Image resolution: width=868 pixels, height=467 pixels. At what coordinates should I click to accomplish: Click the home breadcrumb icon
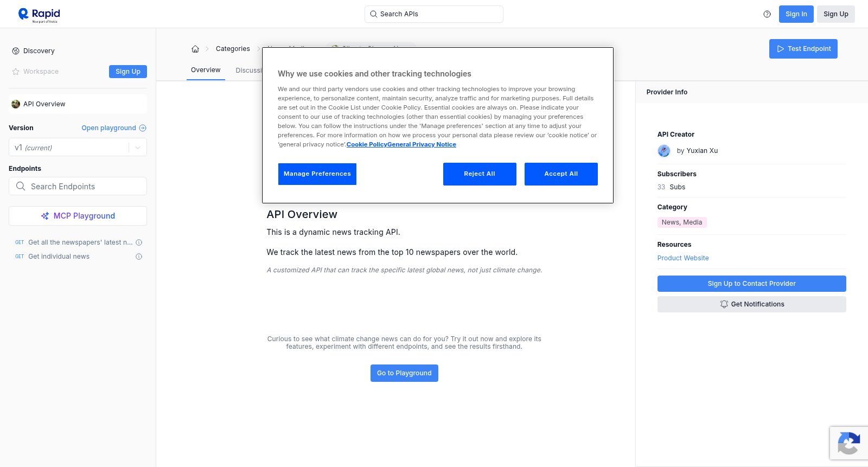pos(195,49)
